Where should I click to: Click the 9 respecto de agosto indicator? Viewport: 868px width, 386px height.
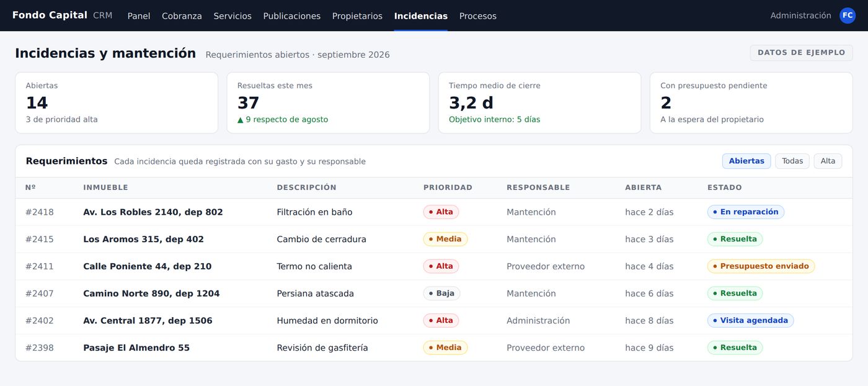click(283, 120)
